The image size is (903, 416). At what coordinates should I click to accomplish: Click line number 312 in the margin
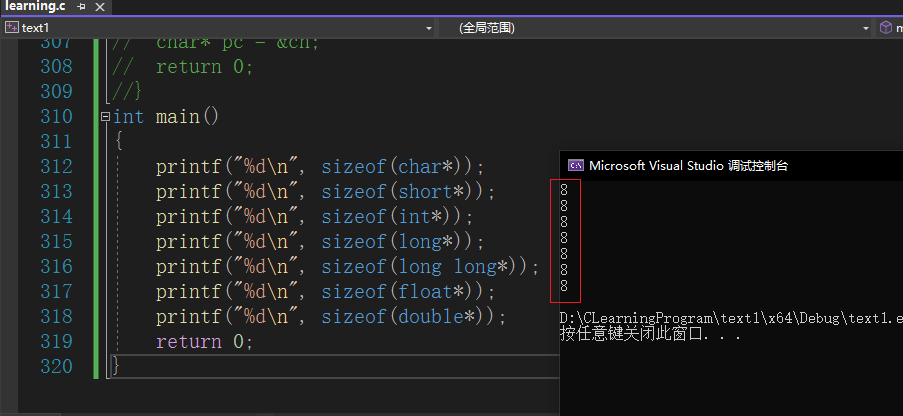(x=56, y=167)
